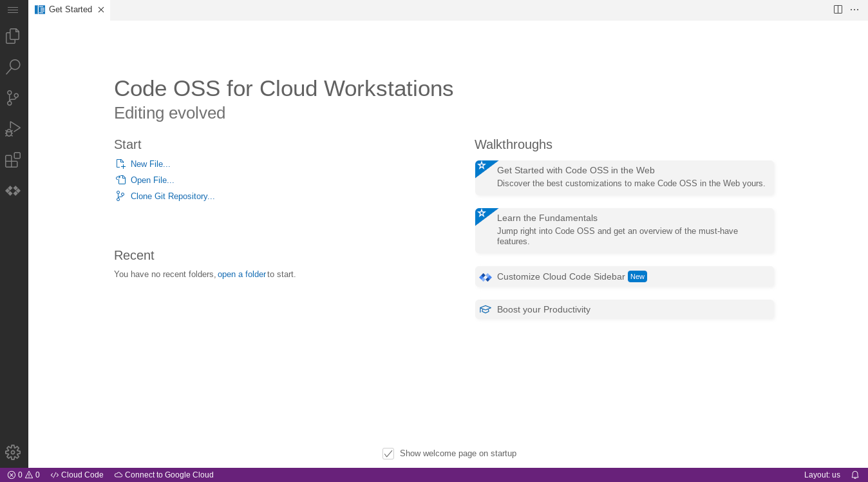Screen dimensions: 868x482
Task: Click open a folder under Recent
Action: (241, 274)
